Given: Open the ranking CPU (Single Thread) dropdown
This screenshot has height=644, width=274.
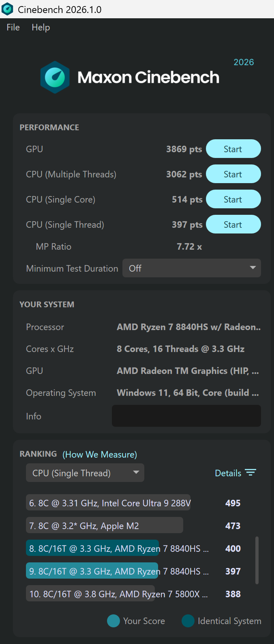Looking at the screenshot, I should click(85, 473).
